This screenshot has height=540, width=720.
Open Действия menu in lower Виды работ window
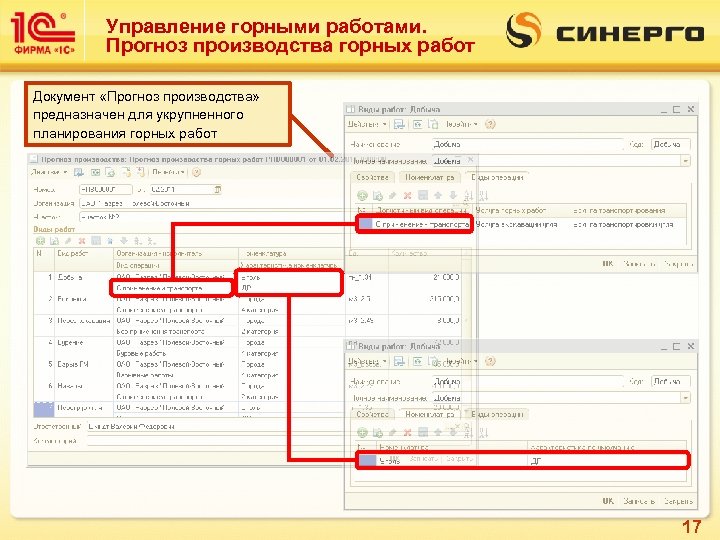pyautogui.click(x=367, y=361)
